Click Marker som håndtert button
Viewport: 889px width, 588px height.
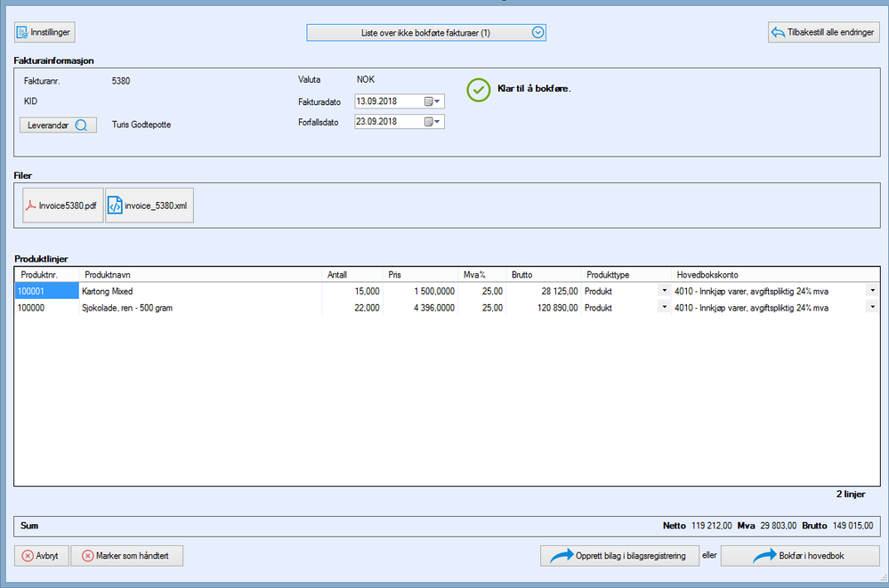(127, 556)
